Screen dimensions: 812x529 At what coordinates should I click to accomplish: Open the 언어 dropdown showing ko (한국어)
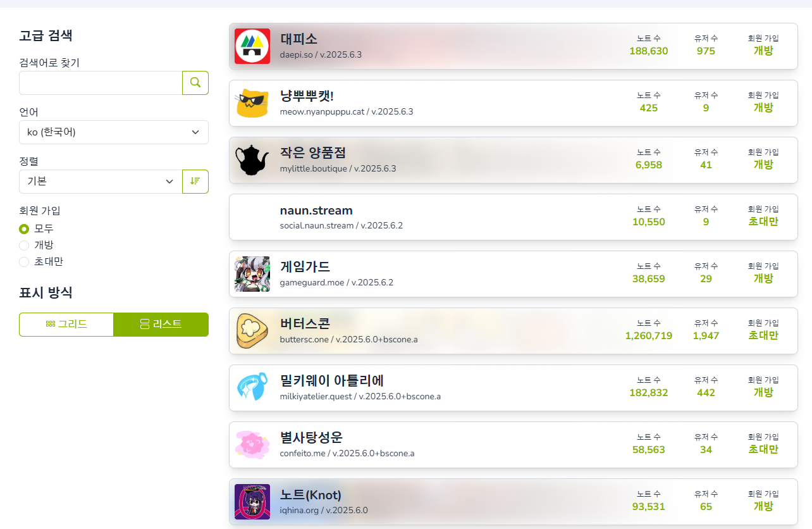(114, 132)
